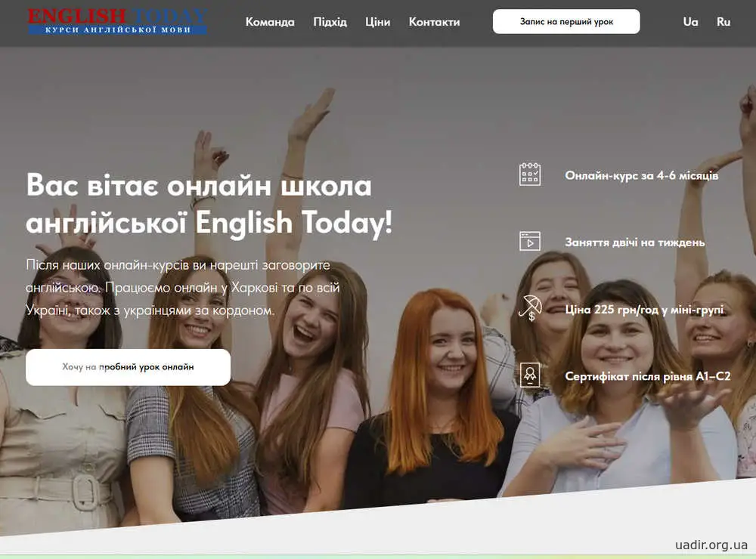Image resolution: width=756 pixels, height=559 pixels.
Task: Keep the site language on Ua
Action: pyautogui.click(x=690, y=22)
